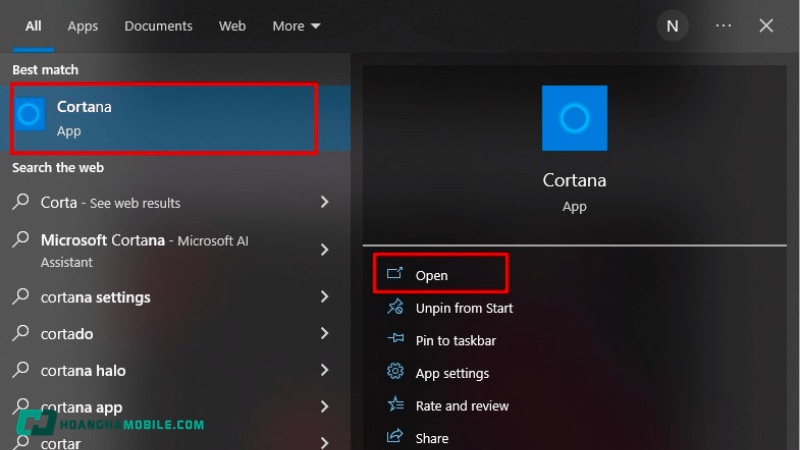Close the search panel

(x=766, y=26)
